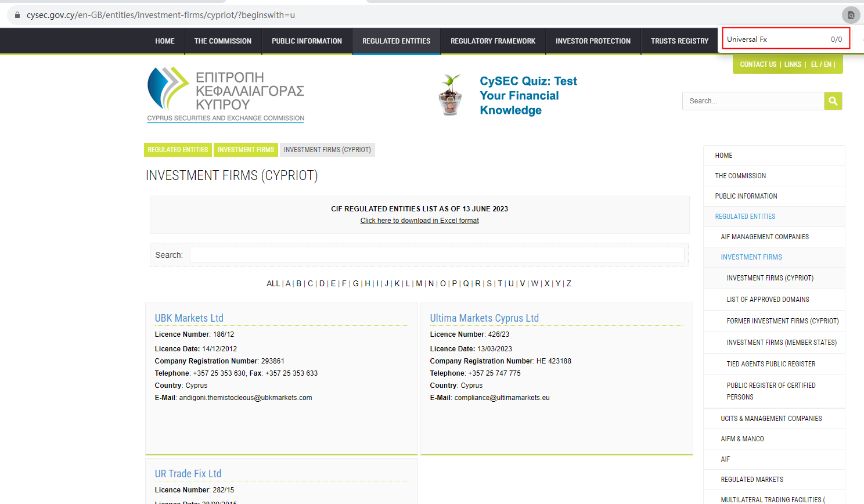Open the HOME navigation menu

pos(165,41)
